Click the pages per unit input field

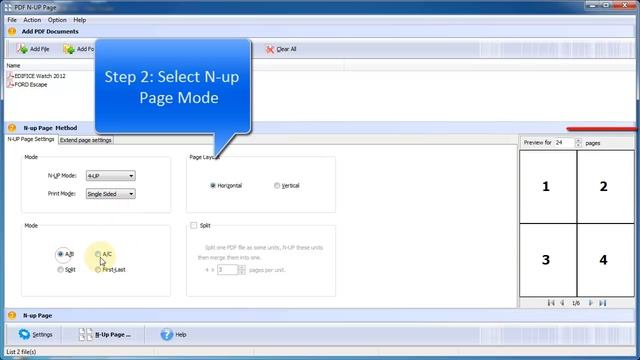point(227,270)
